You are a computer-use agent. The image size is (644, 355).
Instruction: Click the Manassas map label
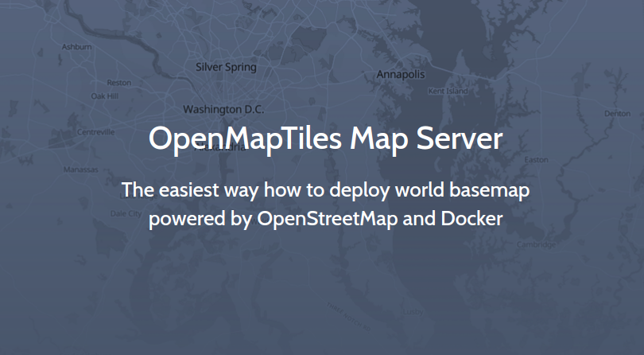pyautogui.click(x=81, y=170)
